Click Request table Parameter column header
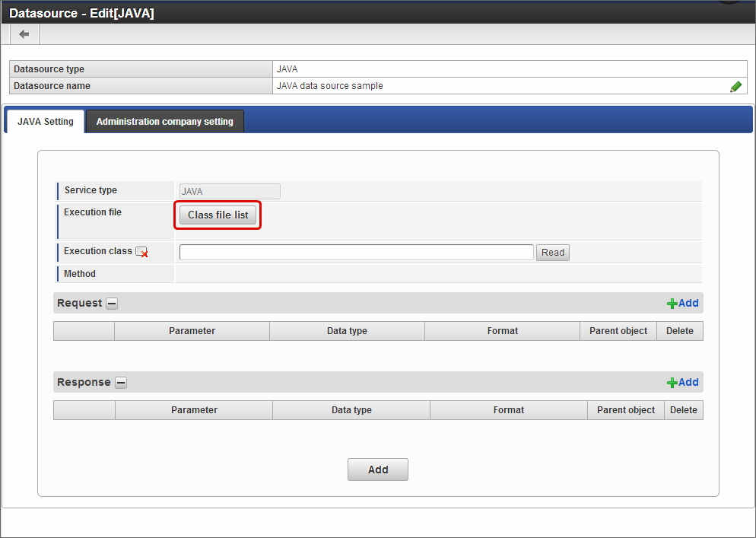Screen dimensions: 756x538 click(x=192, y=331)
